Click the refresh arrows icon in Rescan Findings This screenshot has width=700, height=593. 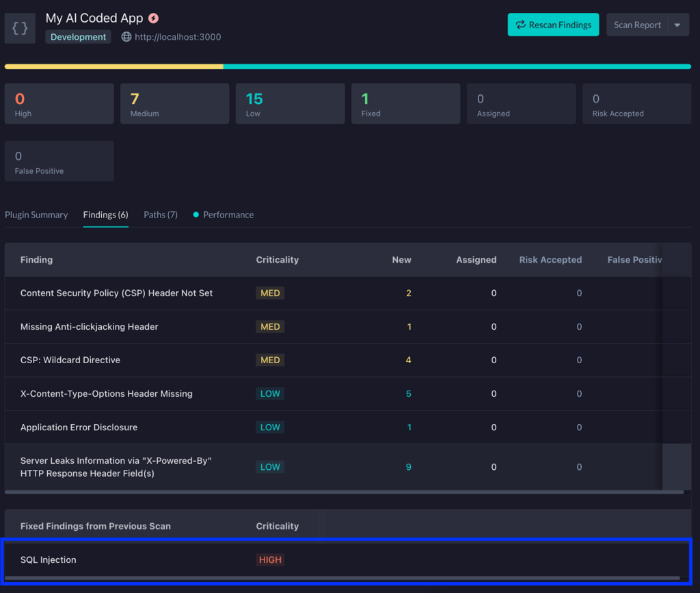(520, 24)
